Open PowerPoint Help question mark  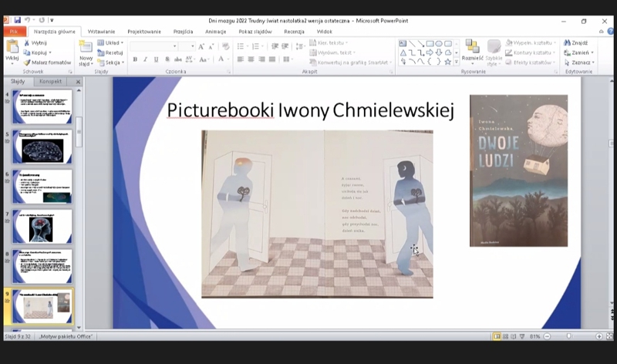coord(611,32)
